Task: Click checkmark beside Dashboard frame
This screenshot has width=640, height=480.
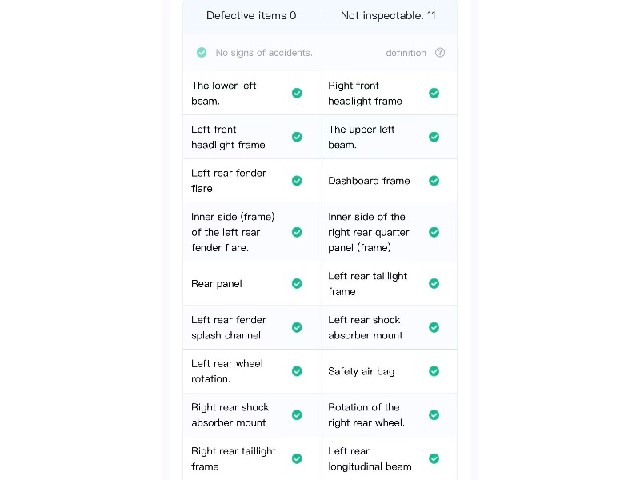Action: (434, 181)
